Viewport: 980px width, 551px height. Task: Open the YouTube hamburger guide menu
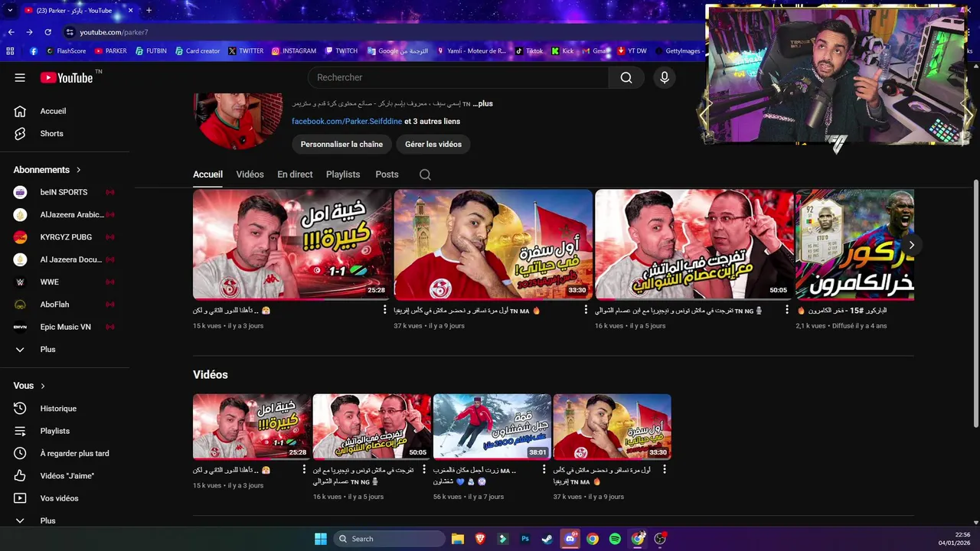(20, 77)
